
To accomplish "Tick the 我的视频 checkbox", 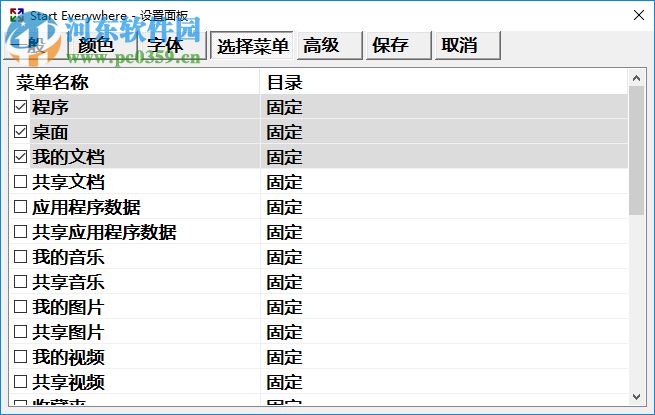I will (20, 356).
